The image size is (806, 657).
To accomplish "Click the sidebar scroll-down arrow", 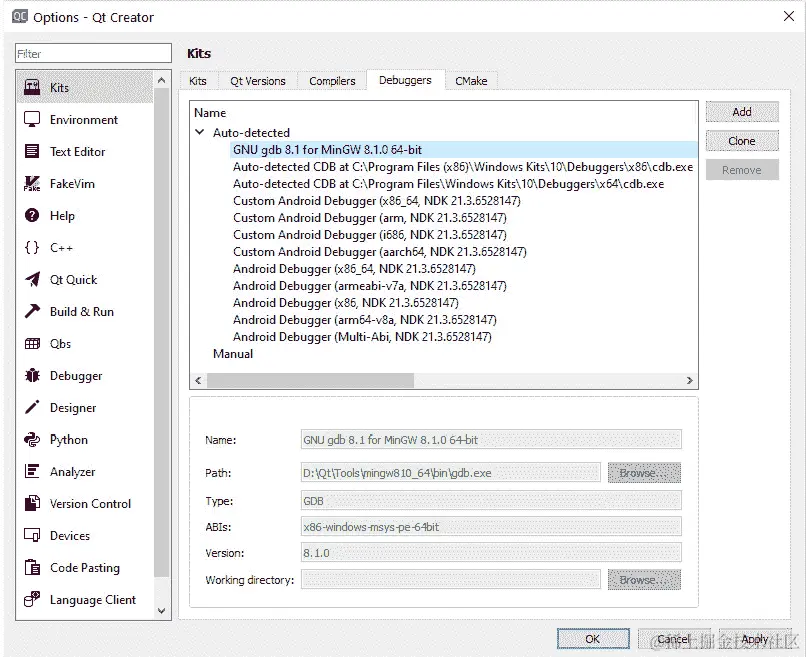I will pyautogui.click(x=161, y=611).
